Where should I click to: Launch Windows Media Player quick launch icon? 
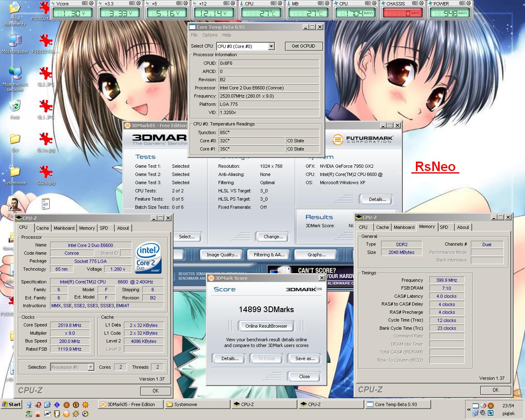click(x=85, y=413)
